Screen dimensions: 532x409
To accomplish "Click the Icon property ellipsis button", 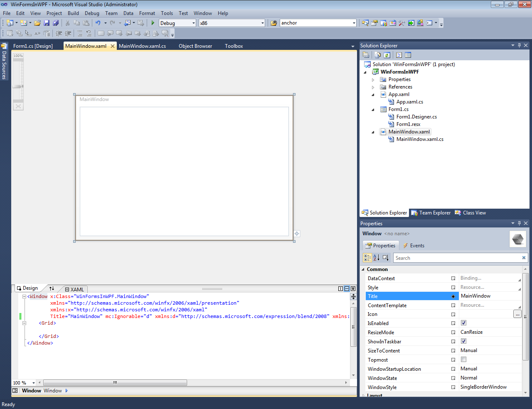I will coord(517,314).
